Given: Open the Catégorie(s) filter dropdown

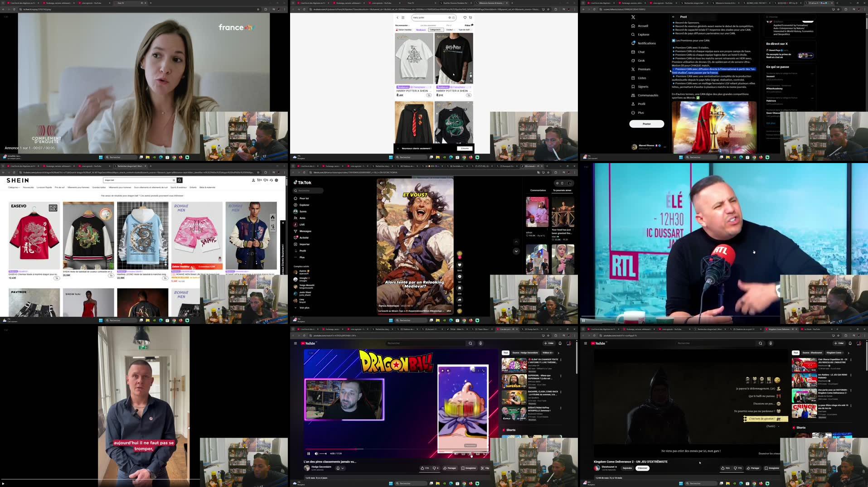Looking at the screenshot, I should pyautogui.click(x=436, y=29).
